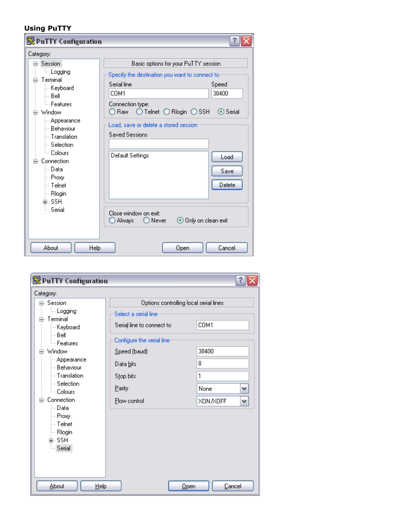The image size is (411, 532).
Task: Click the Stop bits field
Action: pos(223,376)
